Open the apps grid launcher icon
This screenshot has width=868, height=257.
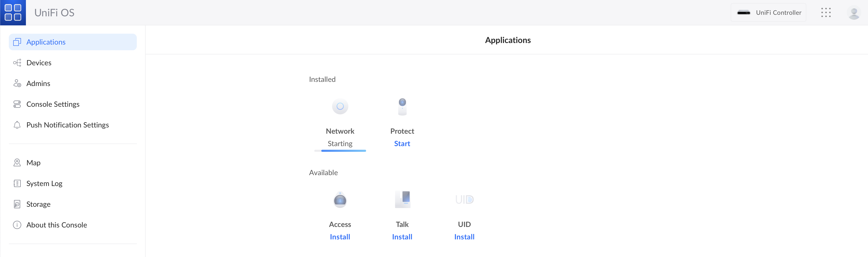[x=826, y=12]
